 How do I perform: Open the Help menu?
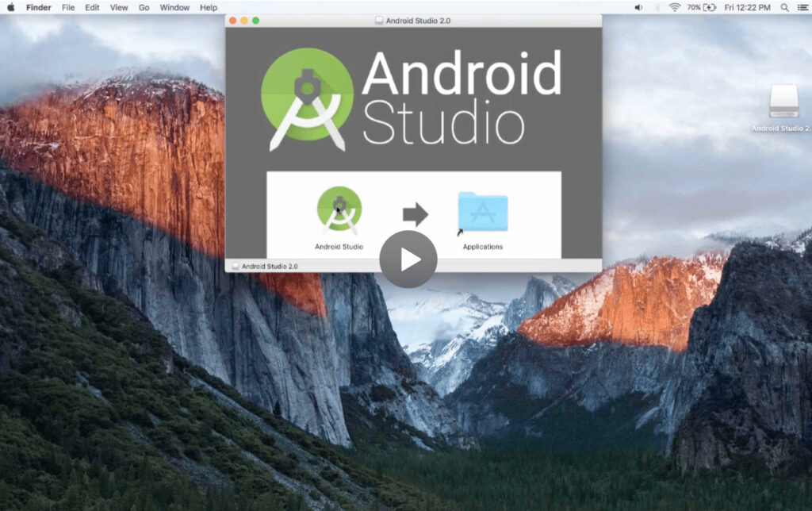click(209, 7)
